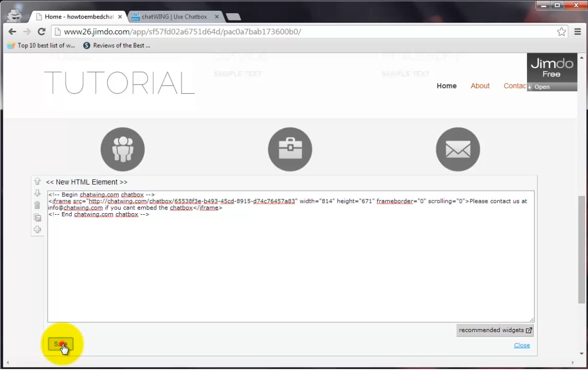Reload the page with refresh icon
Screen dimensions: 588x370
tap(42, 32)
